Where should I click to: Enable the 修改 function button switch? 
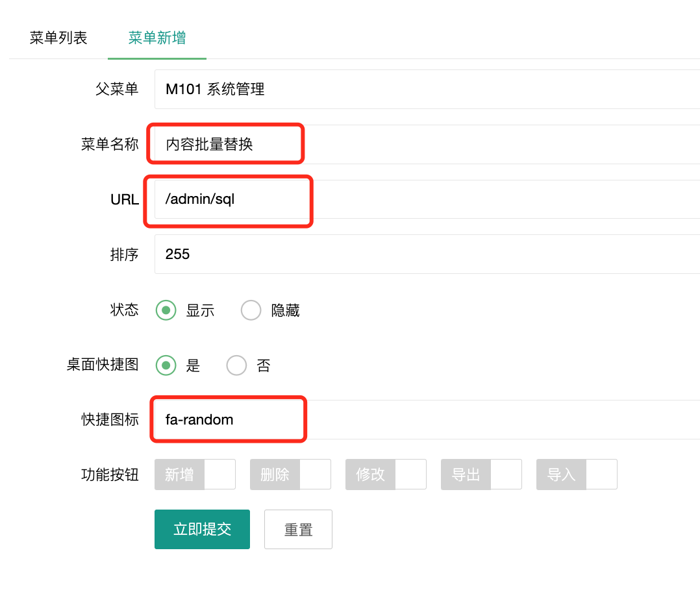tap(386, 475)
